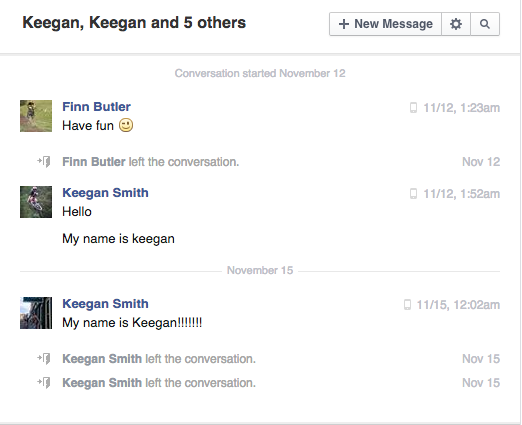The width and height of the screenshot is (522, 425).
Task: Open Keegan Smith link on November 15 message
Action: 105,304
